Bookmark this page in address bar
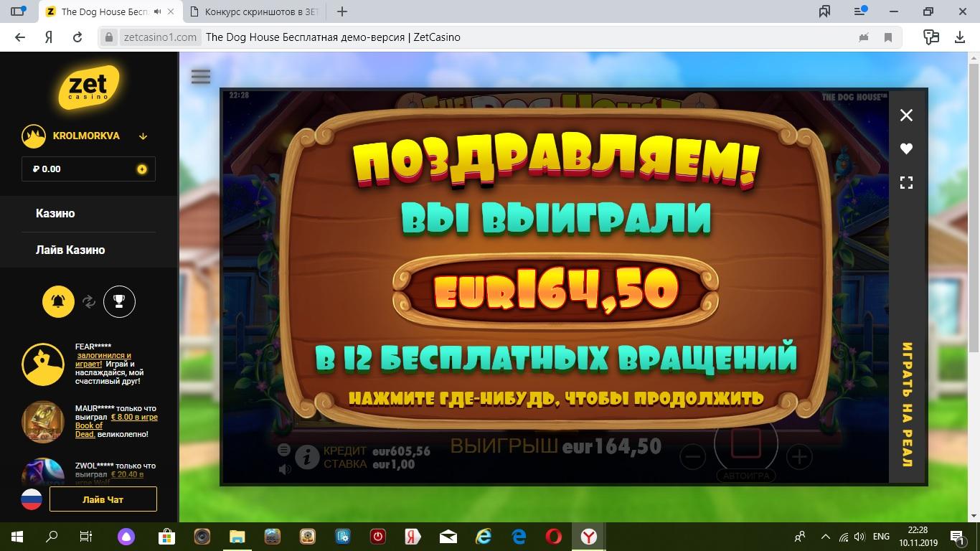The height and width of the screenshot is (551, 980). click(888, 37)
